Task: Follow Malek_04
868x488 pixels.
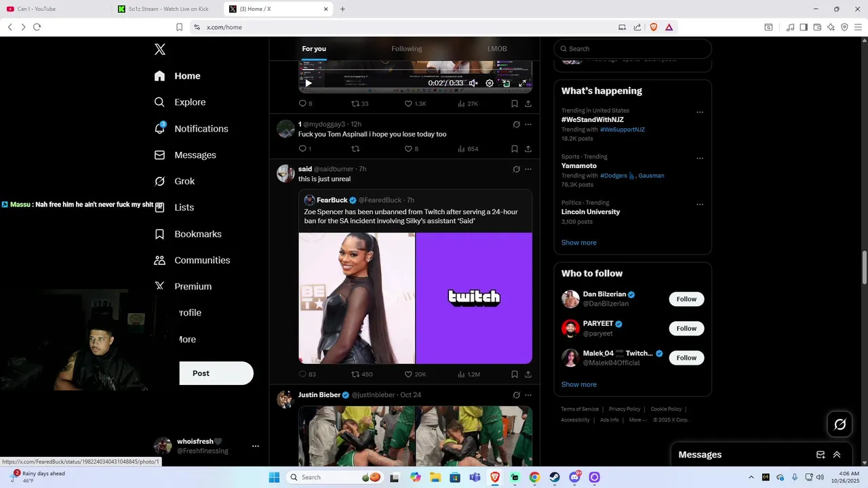Action: (686, 358)
